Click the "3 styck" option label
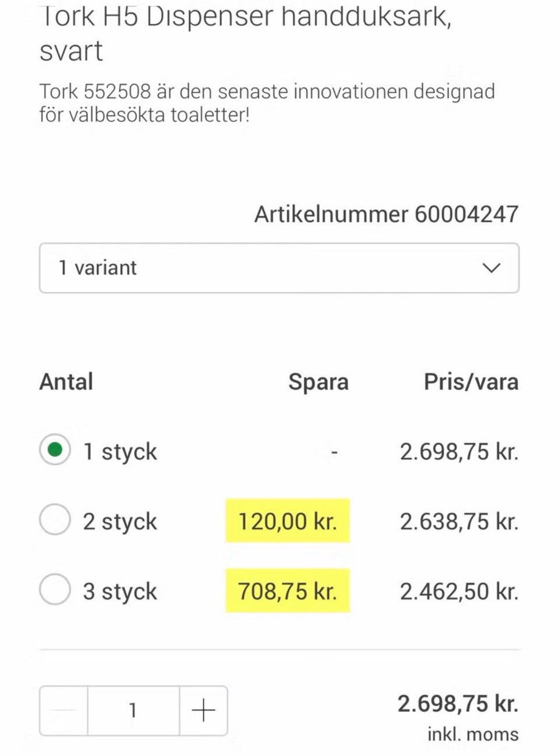 point(120,591)
